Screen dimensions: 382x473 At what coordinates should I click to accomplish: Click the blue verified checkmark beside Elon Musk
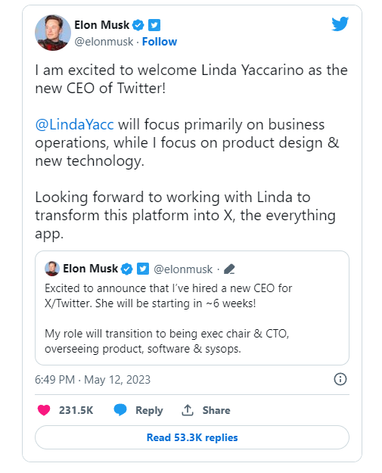point(138,25)
